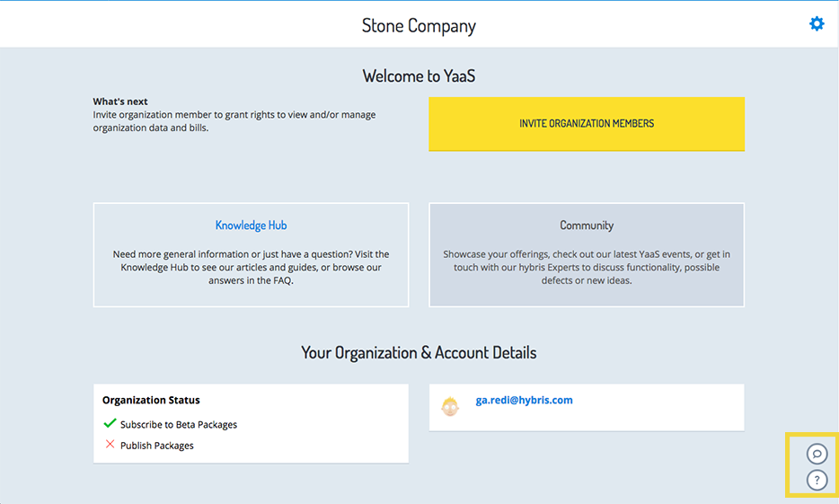Viewport: 839px width, 504px height.
Task: Open the Knowledge Hub link
Action: coord(251,225)
